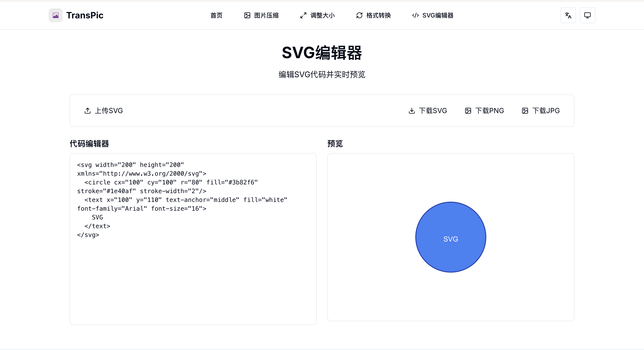
Task: Click the 上传SVG upload button
Action: coord(103,111)
